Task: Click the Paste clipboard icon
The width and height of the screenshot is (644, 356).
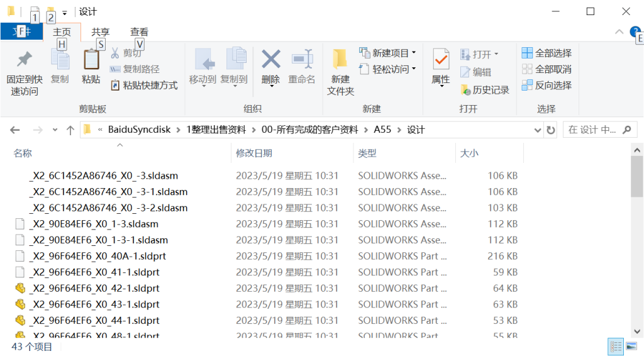Action: pyautogui.click(x=91, y=60)
